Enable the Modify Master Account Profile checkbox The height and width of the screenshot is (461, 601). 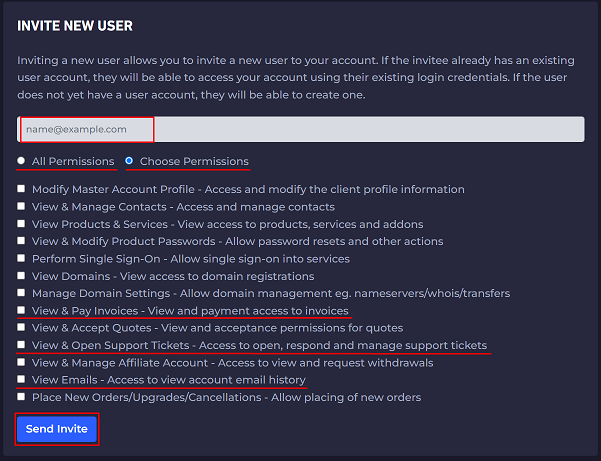coord(22,189)
